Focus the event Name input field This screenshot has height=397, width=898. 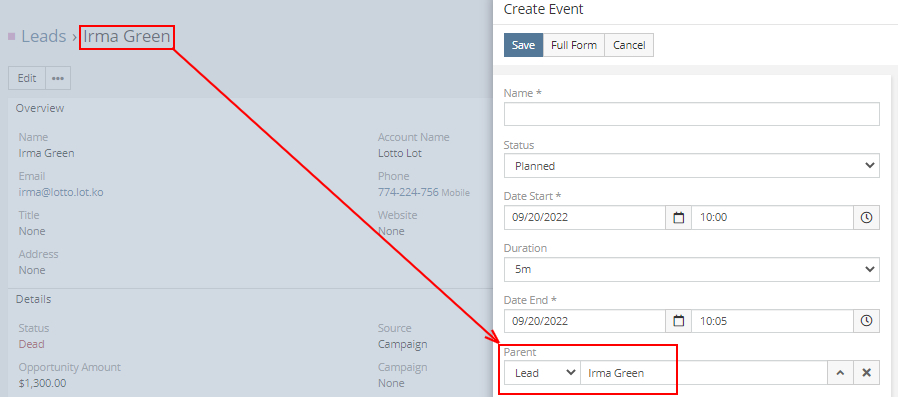[x=692, y=114]
